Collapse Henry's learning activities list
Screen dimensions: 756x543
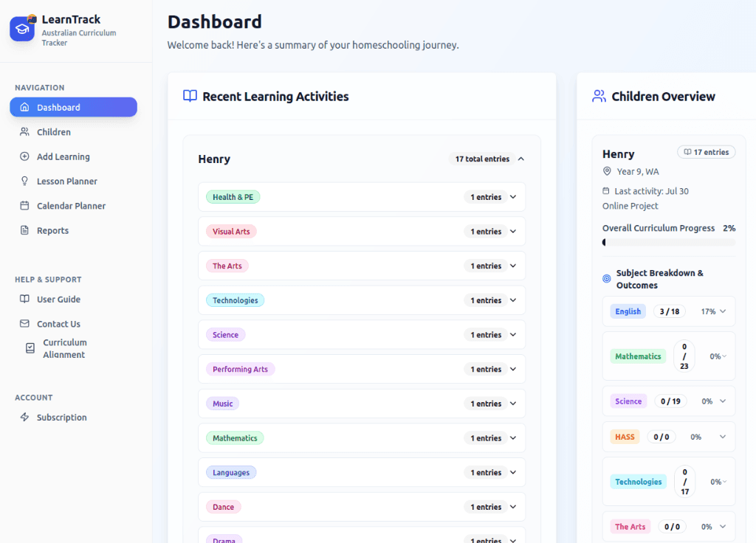[520, 159]
